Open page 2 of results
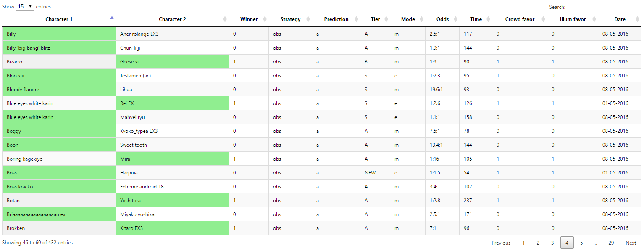 click(538, 243)
